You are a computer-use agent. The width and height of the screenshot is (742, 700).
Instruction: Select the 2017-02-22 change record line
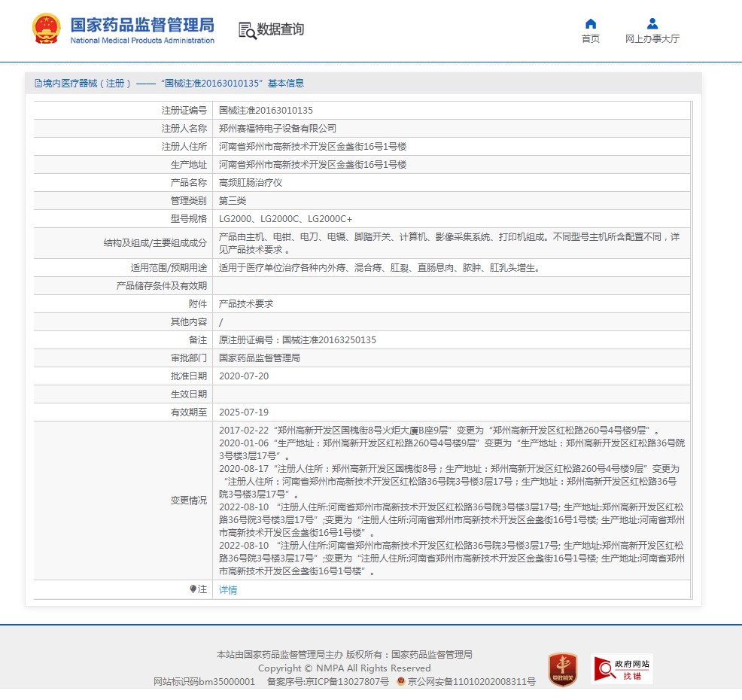coord(439,431)
